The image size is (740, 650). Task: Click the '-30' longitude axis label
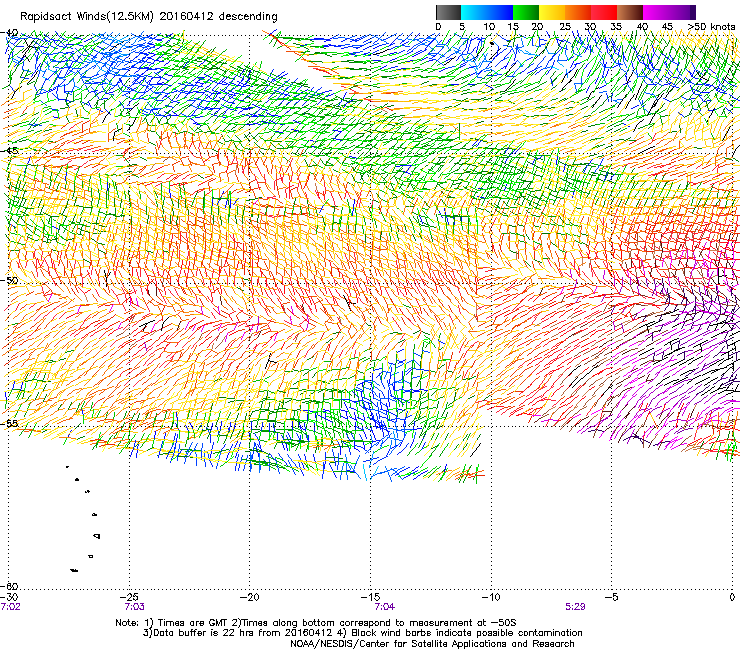tap(9, 597)
